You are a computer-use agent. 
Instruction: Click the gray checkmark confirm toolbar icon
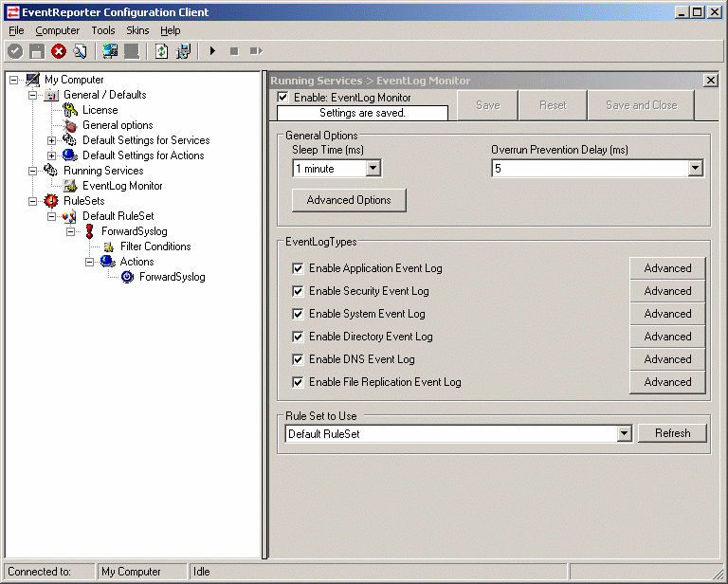15,51
